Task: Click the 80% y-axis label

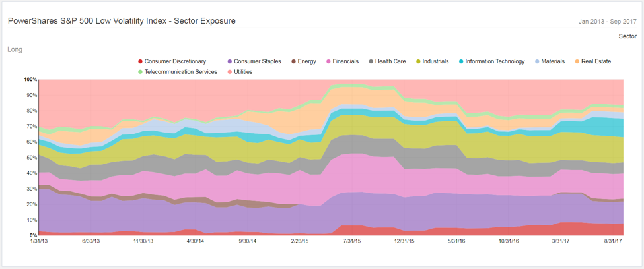Action: 32,111
